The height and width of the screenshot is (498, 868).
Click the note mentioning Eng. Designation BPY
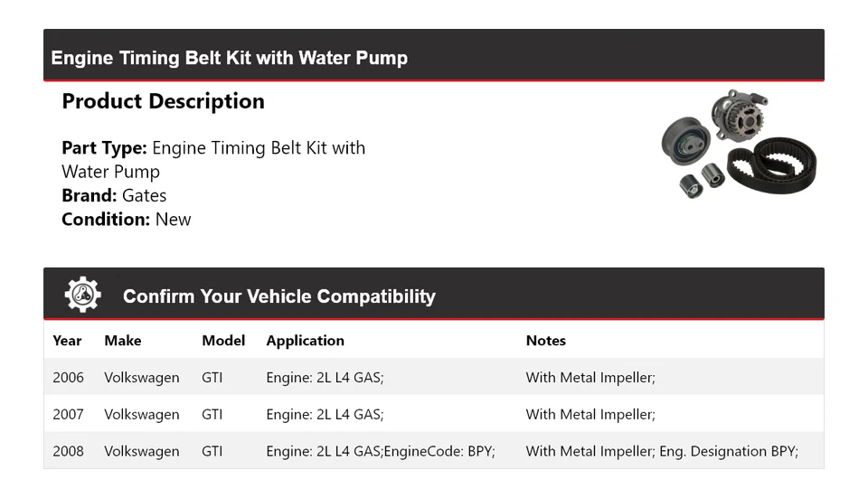(662, 451)
